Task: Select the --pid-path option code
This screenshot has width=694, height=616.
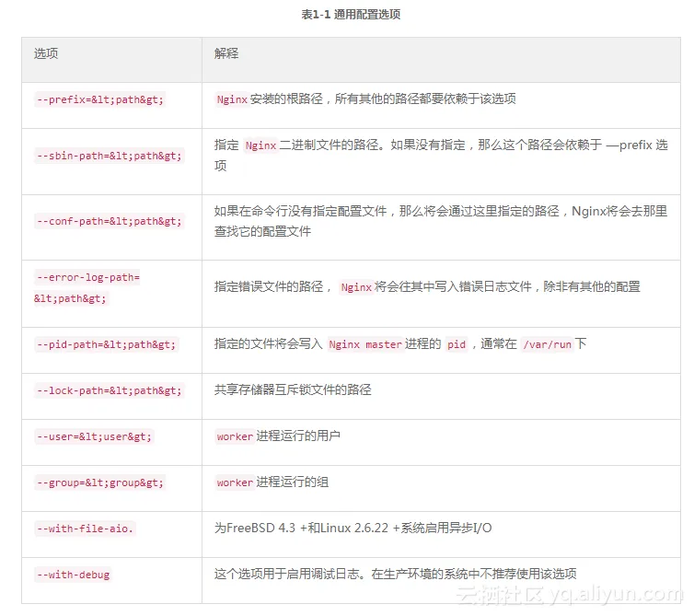Action: [x=106, y=344]
